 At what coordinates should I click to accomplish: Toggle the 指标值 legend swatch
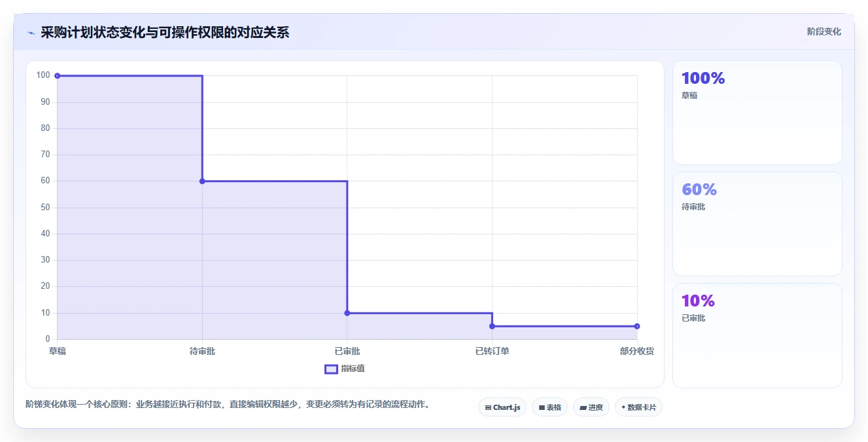click(332, 369)
